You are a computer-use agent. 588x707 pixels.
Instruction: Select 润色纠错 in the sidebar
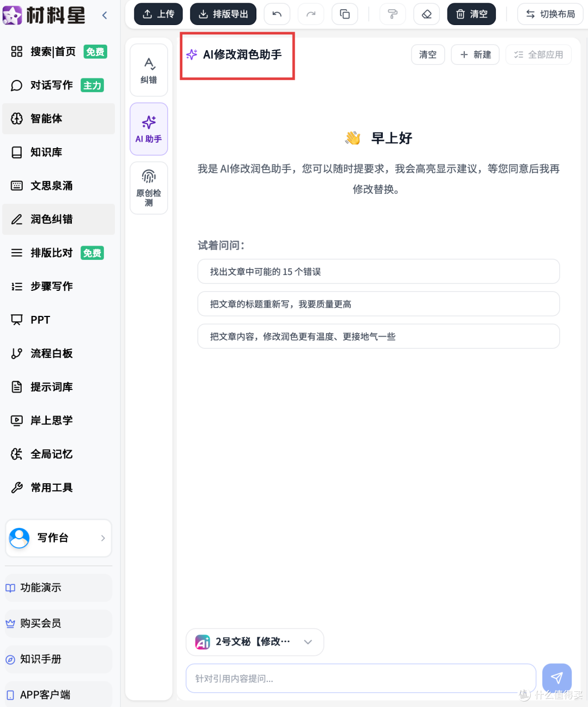pyautogui.click(x=58, y=220)
